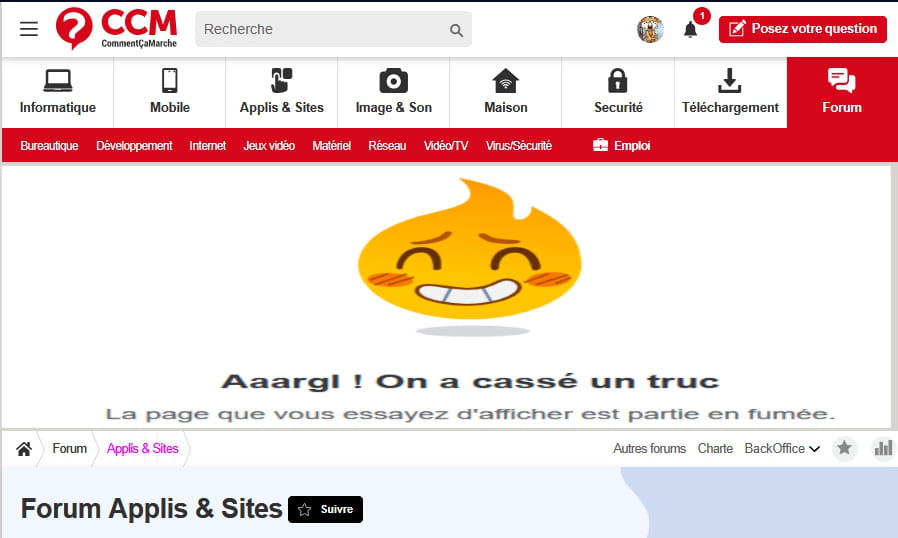Go to forum home via house icon

point(24,448)
